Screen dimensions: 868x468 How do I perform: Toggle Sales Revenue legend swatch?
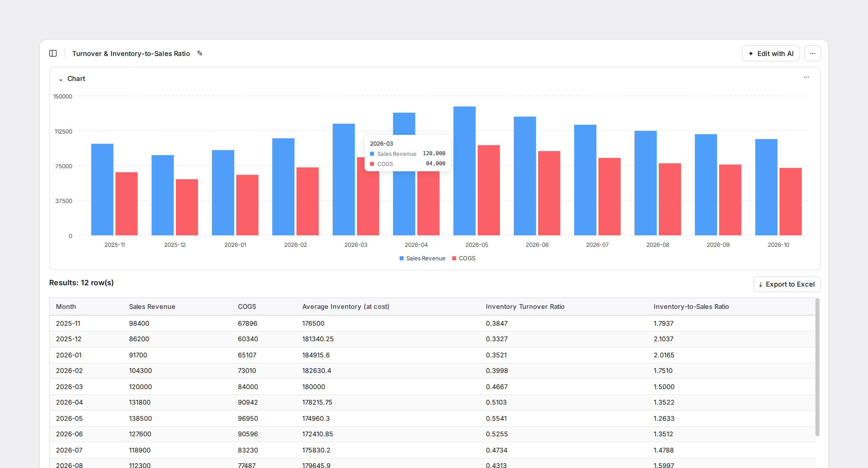pos(401,258)
